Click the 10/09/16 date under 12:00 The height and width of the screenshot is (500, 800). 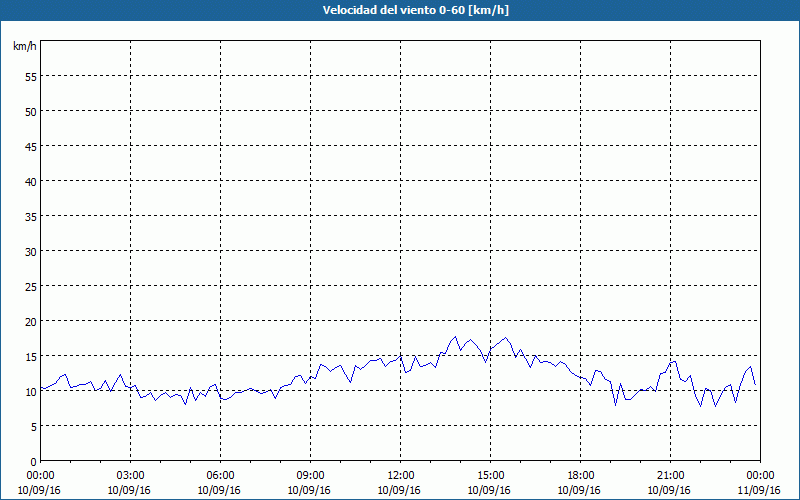pyautogui.click(x=399, y=490)
